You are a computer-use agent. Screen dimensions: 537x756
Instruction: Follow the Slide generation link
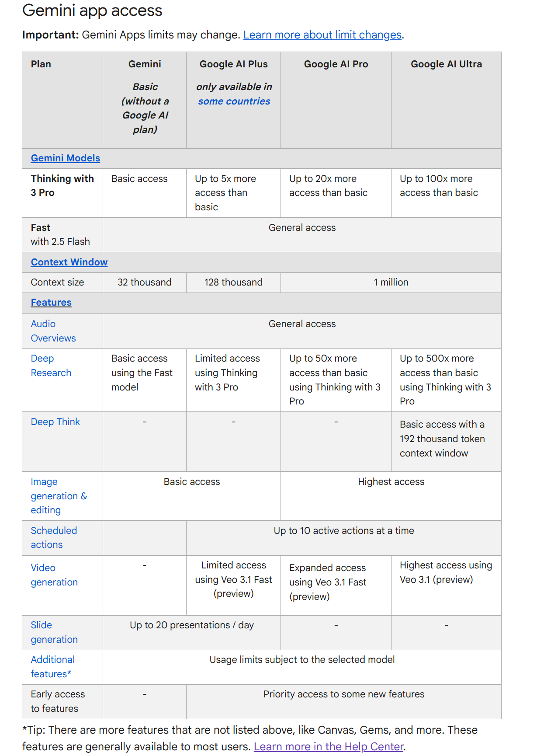click(x=54, y=632)
